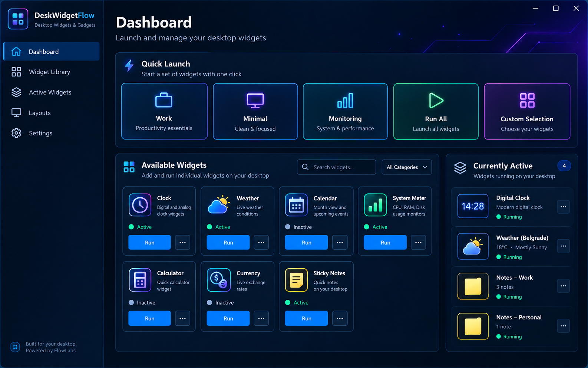Maximize the DeskWidgetFlow window
588x368 pixels.
[x=556, y=8]
